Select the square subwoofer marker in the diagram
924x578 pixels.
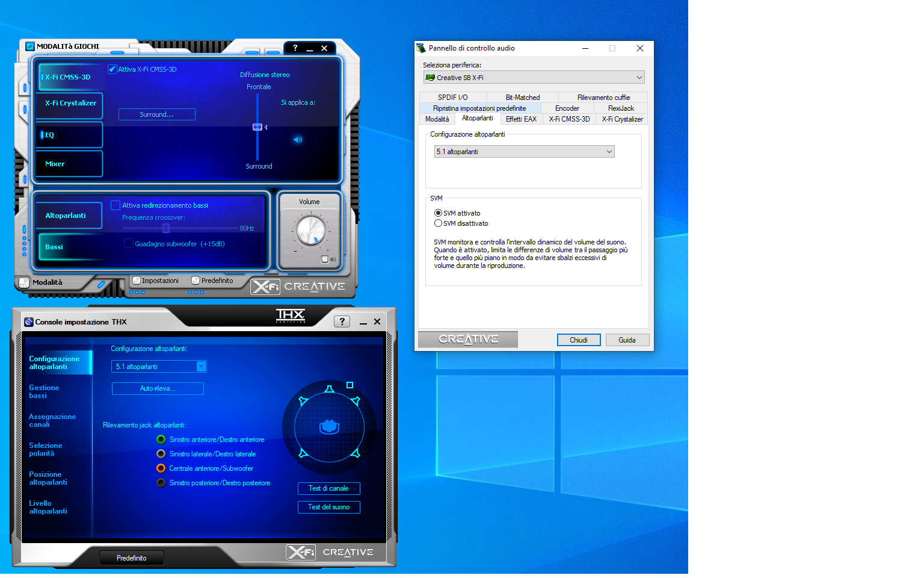click(350, 385)
